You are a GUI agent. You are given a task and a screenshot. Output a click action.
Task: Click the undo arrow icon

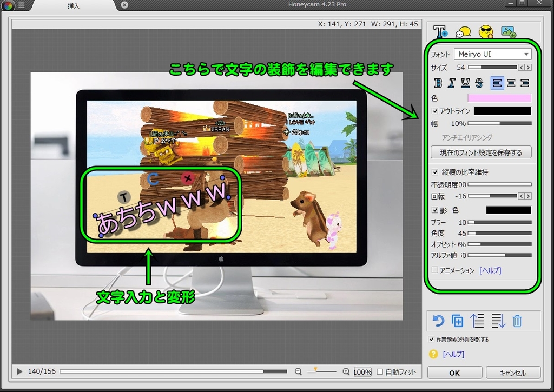click(x=438, y=321)
